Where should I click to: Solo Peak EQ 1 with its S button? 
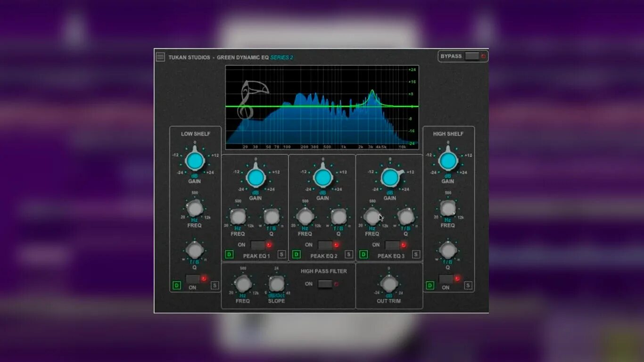281,255
